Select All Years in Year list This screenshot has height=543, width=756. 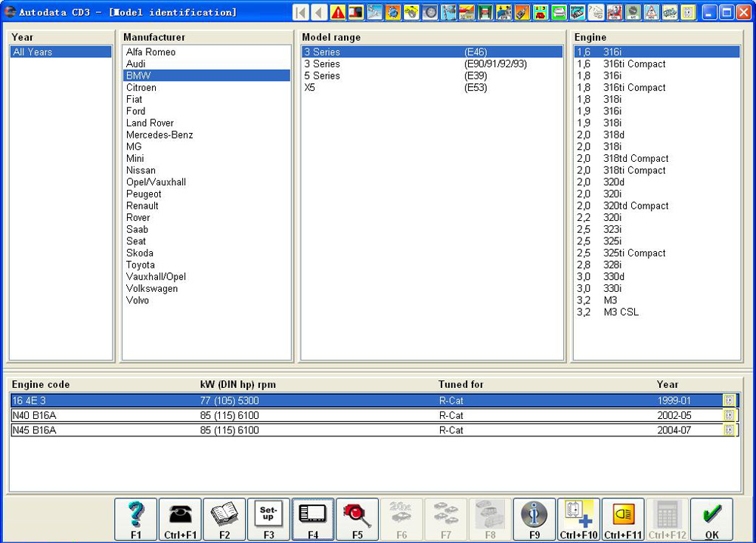pos(60,52)
